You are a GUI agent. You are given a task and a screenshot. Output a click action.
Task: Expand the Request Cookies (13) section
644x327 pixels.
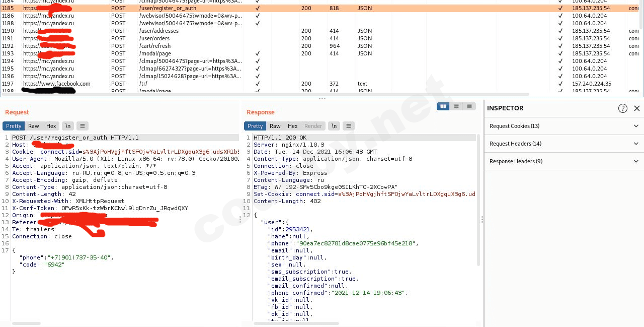point(563,126)
